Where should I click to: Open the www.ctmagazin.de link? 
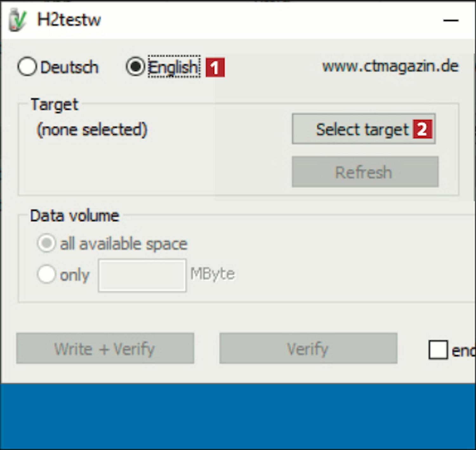click(x=390, y=66)
